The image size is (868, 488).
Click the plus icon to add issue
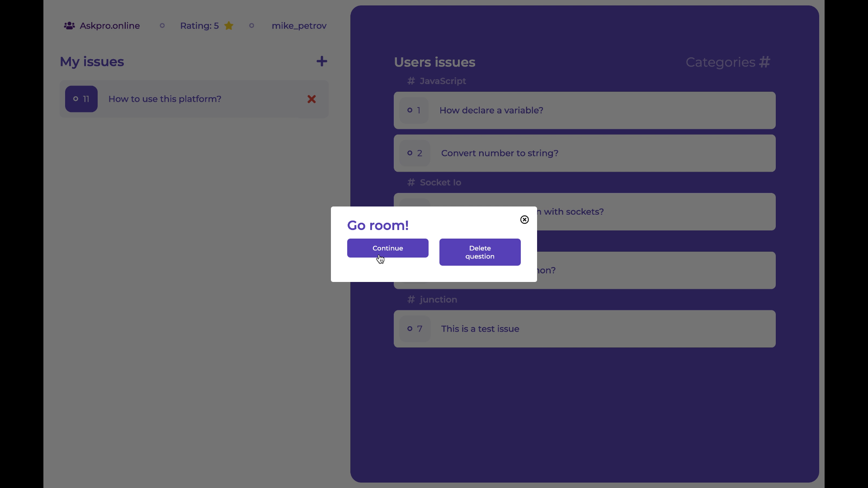tap(321, 61)
